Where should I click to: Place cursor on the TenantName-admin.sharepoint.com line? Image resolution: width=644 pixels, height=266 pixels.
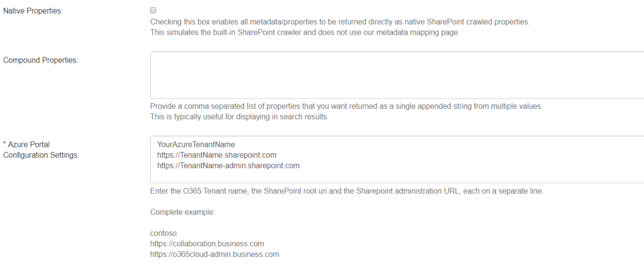228,166
